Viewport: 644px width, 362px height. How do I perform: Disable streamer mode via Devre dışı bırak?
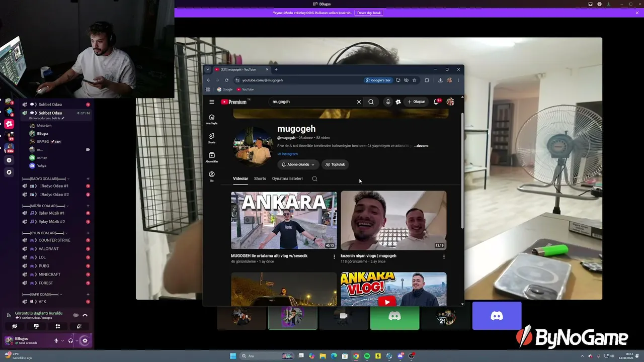tap(369, 13)
